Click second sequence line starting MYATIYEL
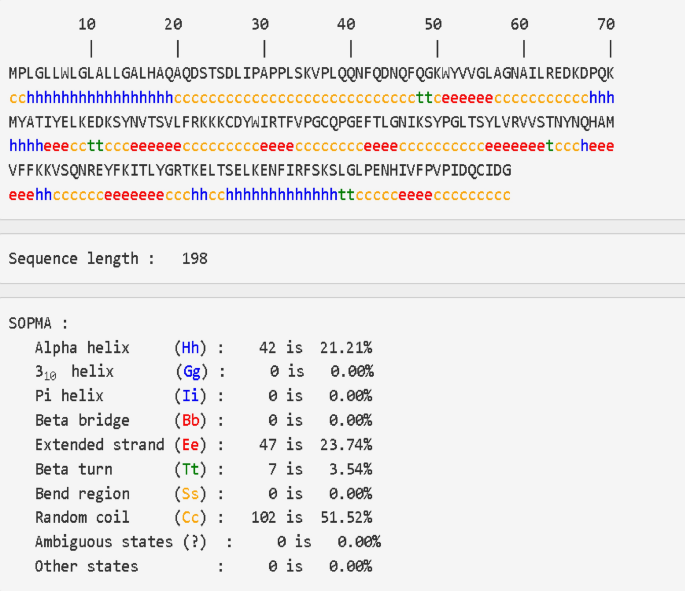 click(311, 122)
